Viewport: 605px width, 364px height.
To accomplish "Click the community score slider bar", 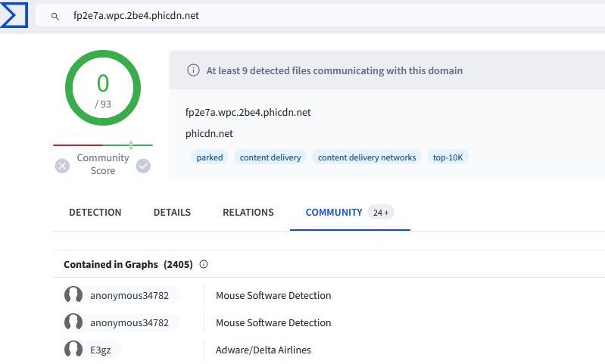I will tap(103, 145).
